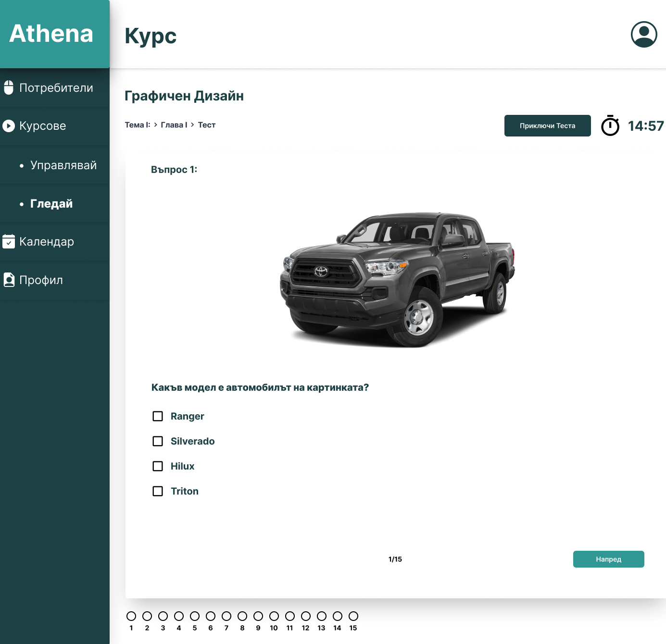Open the user avatar icon at top right
Viewport: 666px width, 644px height.
click(645, 35)
